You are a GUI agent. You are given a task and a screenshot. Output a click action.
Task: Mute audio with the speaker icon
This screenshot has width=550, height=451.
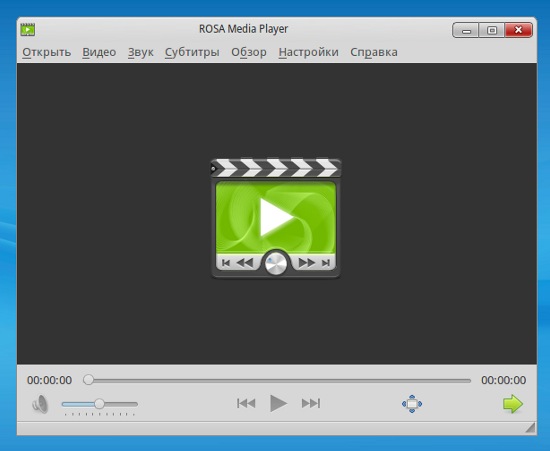pyautogui.click(x=40, y=404)
